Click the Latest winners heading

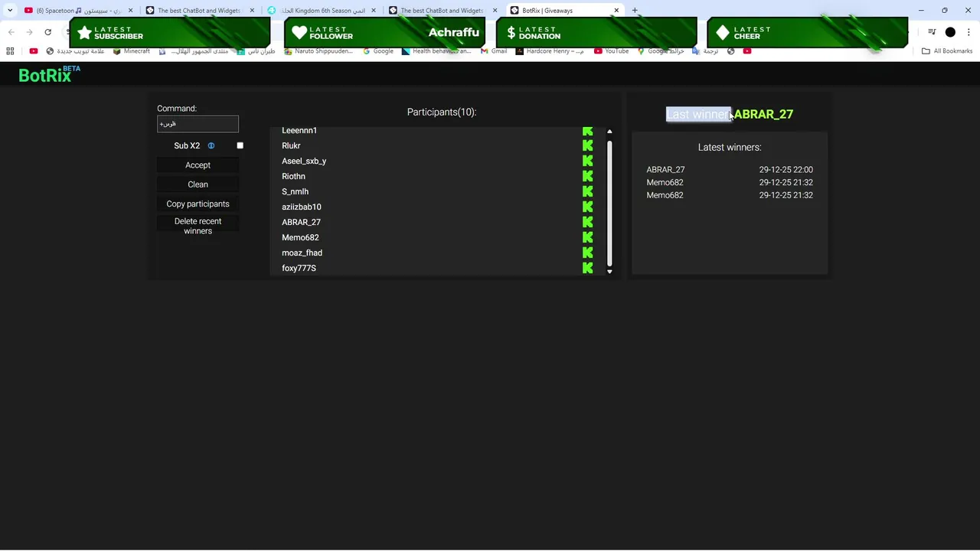click(730, 147)
